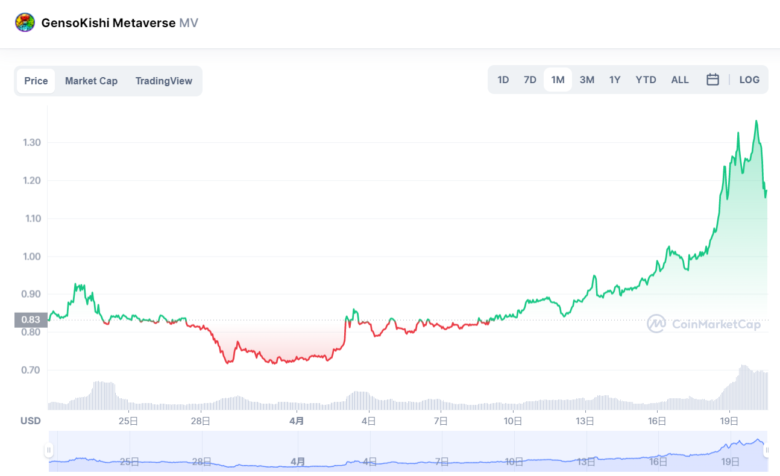Screen dimensions: 780x476
Task: Open the TradingView tab
Action: pos(164,81)
